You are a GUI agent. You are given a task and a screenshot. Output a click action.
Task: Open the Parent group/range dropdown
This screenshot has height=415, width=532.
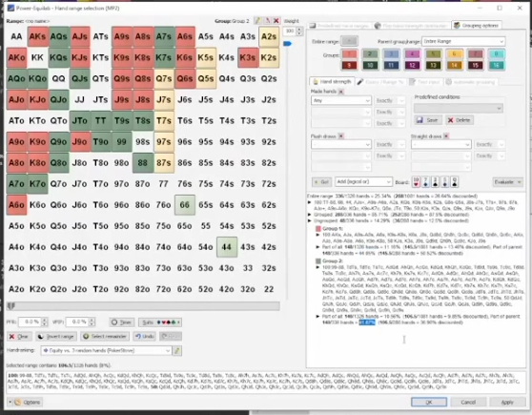(x=463, y=41)
